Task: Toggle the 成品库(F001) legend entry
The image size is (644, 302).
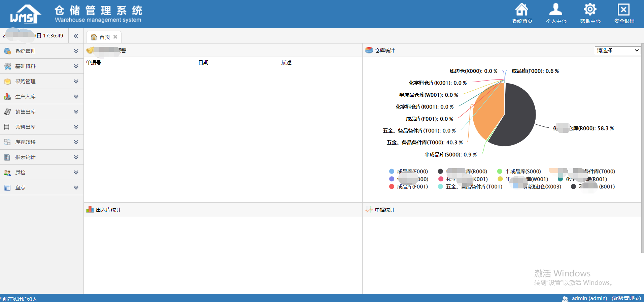Action: [408, 187]
